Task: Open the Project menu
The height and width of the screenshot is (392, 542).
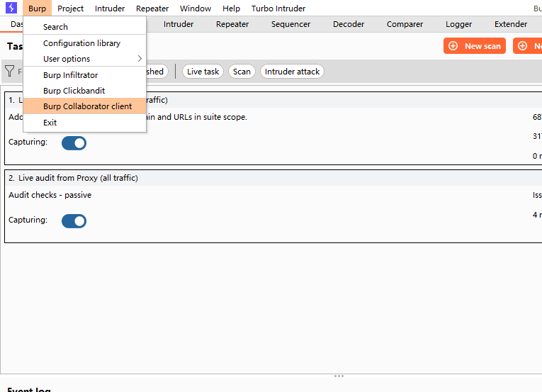Action: click(x=71, y=9)
